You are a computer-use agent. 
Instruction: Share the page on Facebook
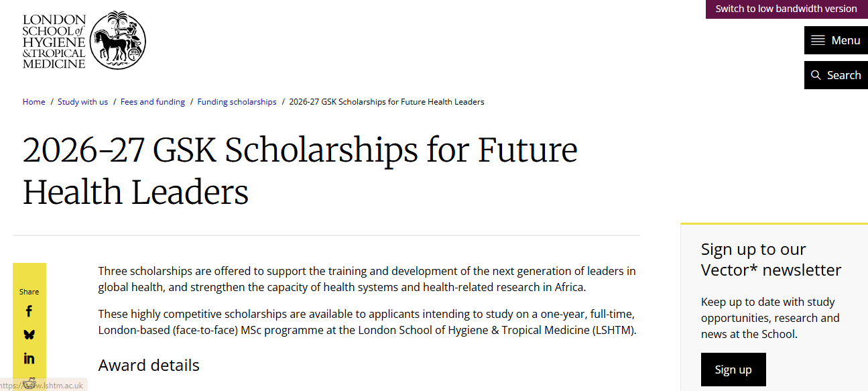click(x=29, y=311)
